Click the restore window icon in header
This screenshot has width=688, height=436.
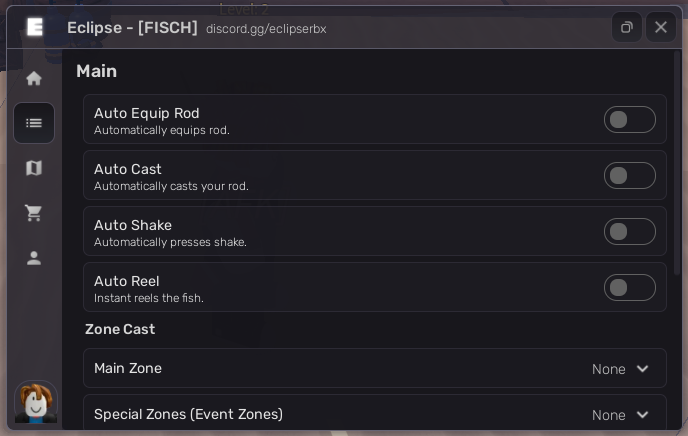[x=627, y=27]
